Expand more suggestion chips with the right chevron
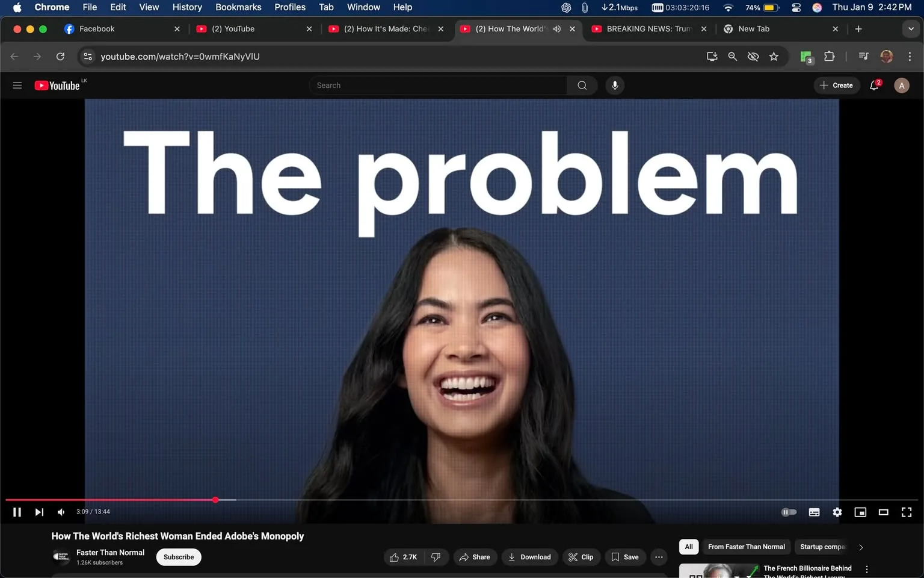 860,547
